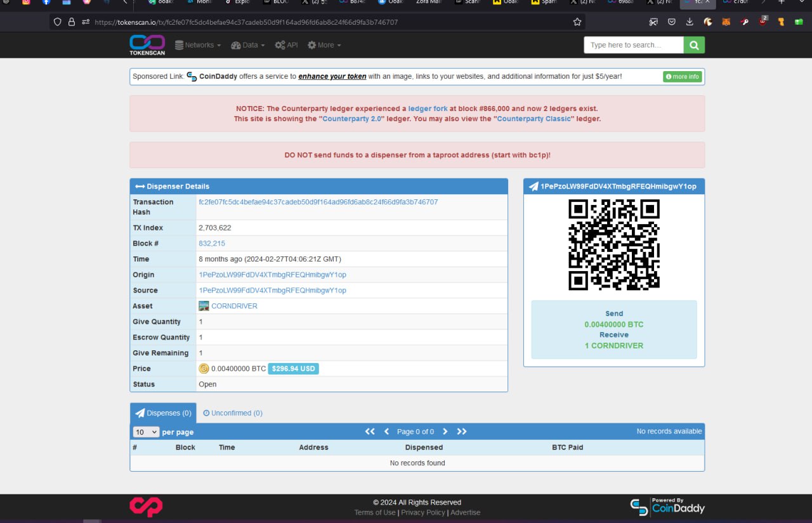Open the API nav item

pyautogui.click(x=286, y=45)
